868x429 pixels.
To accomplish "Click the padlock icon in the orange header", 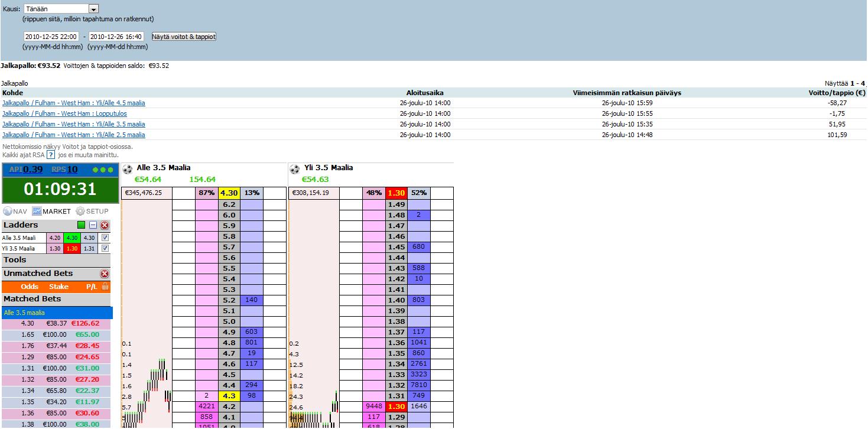I will coord(105,287).
